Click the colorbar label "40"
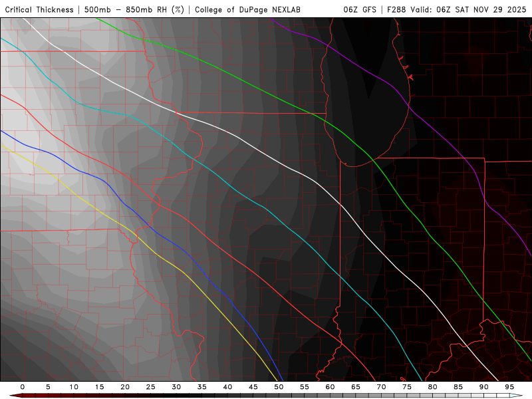Image resolution: width=532 pixels, height=399 pixels. click(x=227, y=387)
